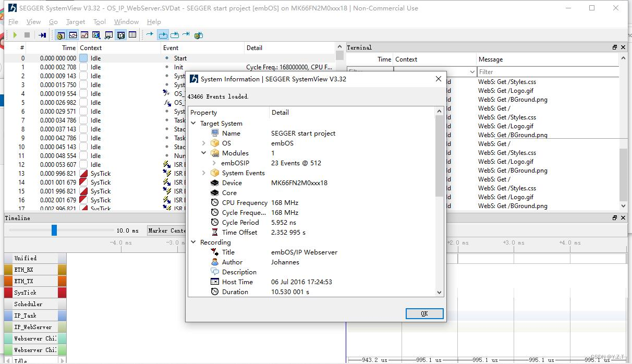The height and width of the screenshot is (364, 632).
Task: Click the System Events cube icon
Action: (215, 173)
